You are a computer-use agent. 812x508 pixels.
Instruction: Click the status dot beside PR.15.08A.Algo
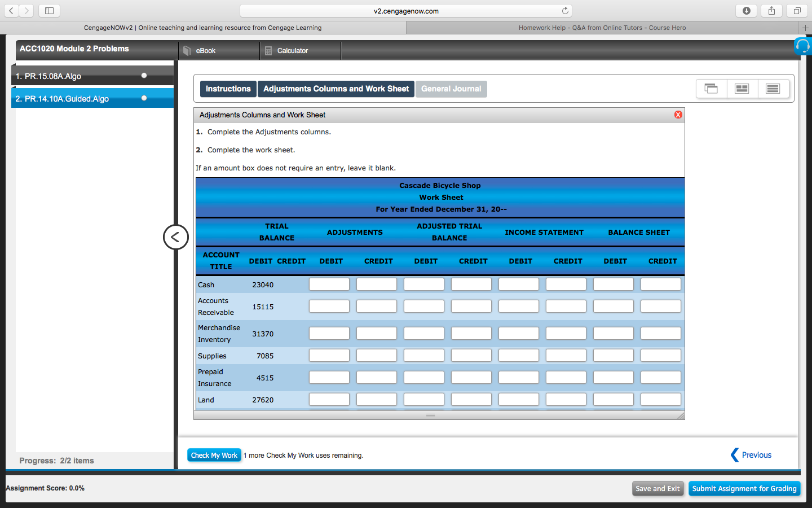tap(144, 75)
